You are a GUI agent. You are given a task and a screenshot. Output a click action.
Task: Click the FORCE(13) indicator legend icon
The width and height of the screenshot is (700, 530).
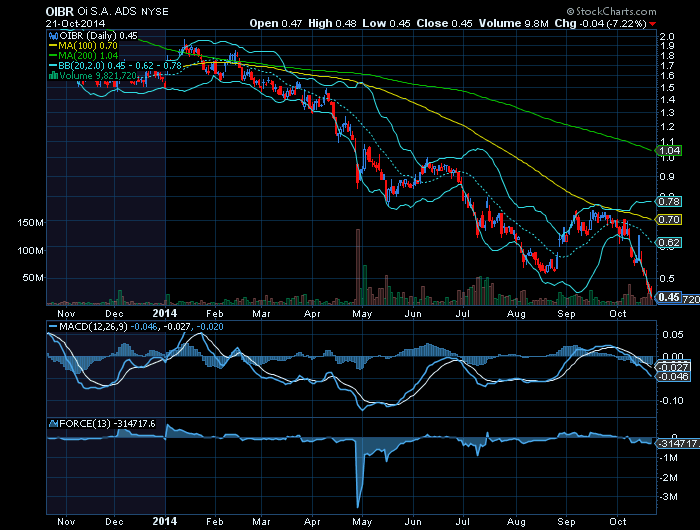[52, 423]
